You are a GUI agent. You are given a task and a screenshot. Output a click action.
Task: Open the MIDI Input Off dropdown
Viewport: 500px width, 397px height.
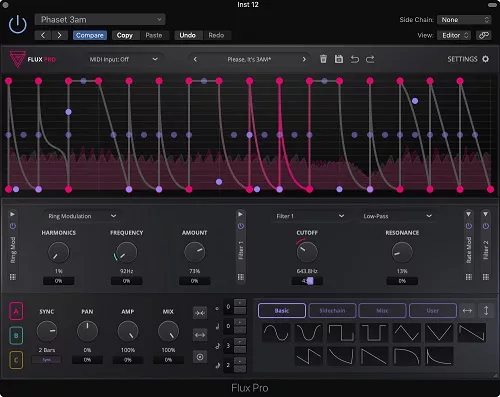click(123, 59)
